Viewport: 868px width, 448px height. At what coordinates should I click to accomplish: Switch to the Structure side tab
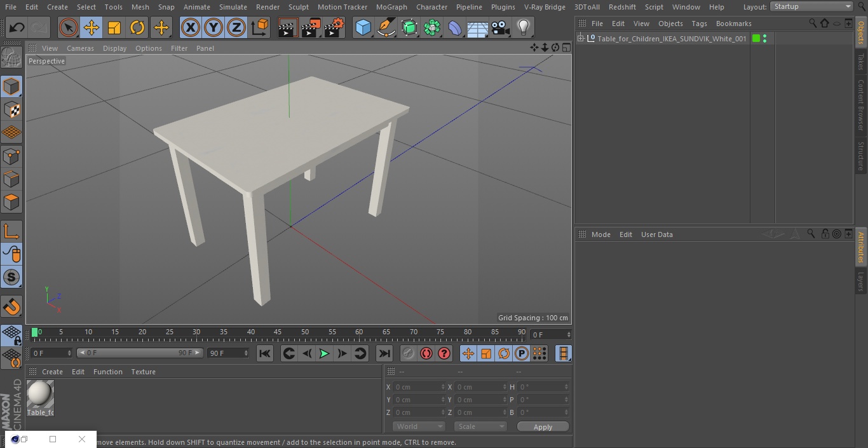861,156
